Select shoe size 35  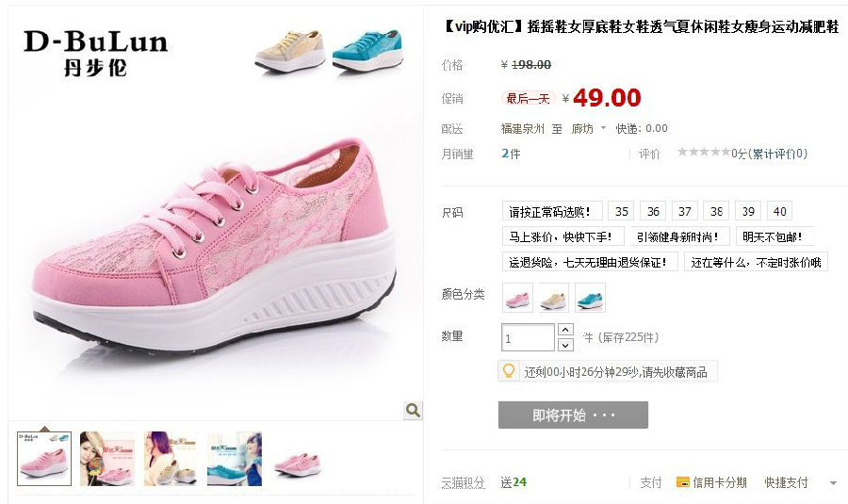tap(622, 211)
